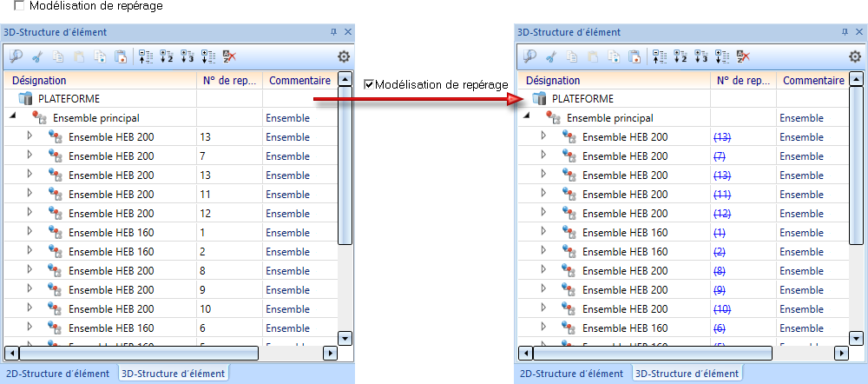868x384 pixels.
Task: Collapse Ensemble principal in the left tree
Action: [13, 117]
